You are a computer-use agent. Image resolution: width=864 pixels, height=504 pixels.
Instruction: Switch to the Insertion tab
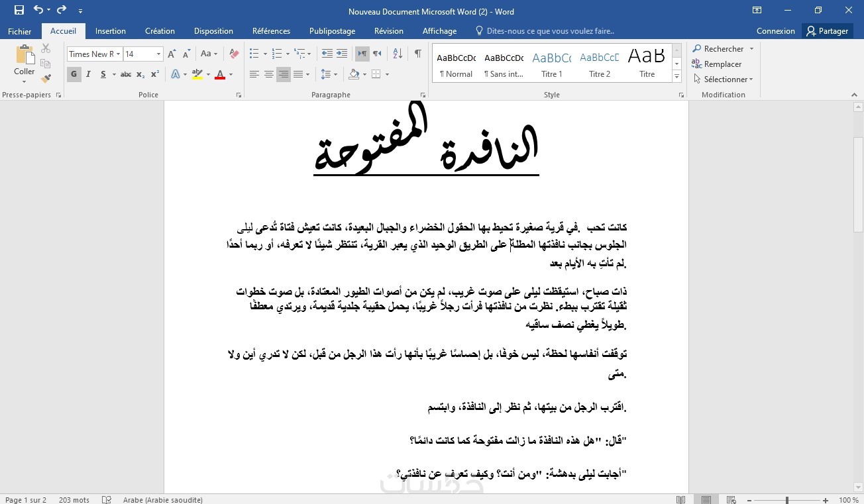point(110,31)
